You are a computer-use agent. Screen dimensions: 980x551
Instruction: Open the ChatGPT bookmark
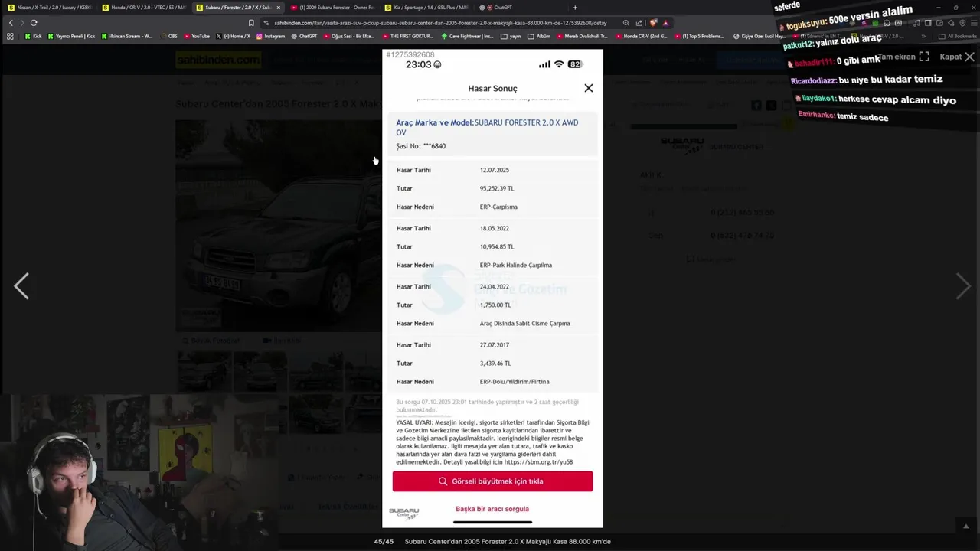point(304,36)
